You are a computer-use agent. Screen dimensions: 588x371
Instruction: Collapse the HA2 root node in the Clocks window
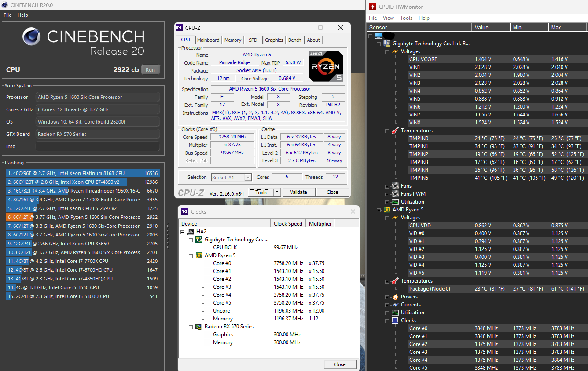coord(183,232)
